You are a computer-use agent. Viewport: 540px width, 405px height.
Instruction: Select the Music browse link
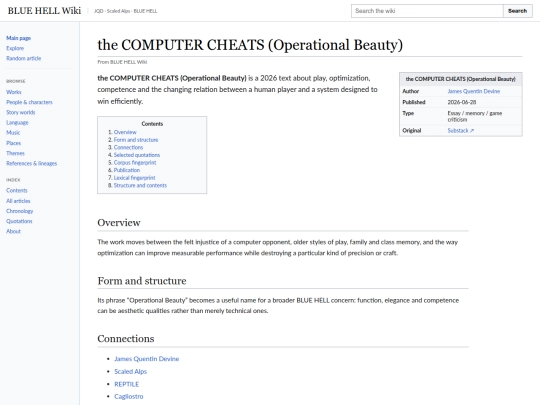[13, 133]
